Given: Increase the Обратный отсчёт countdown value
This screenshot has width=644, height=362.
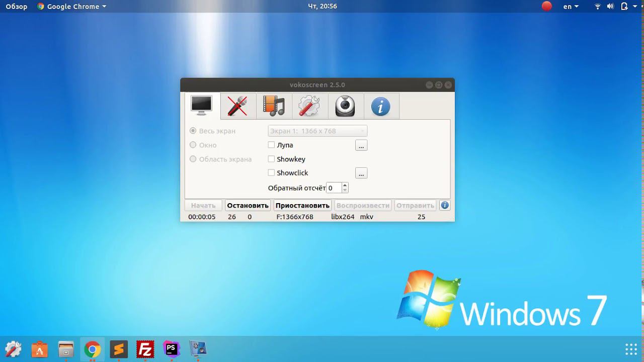Looking at the screenshot, I should [x=345, y=186].
